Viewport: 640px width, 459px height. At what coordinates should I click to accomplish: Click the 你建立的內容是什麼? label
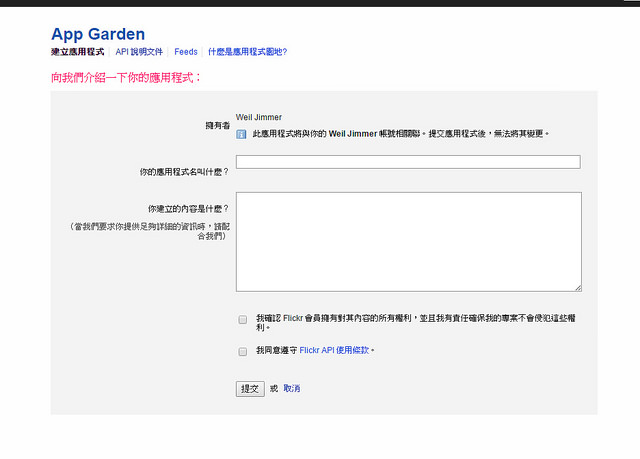tap(188, 209)
